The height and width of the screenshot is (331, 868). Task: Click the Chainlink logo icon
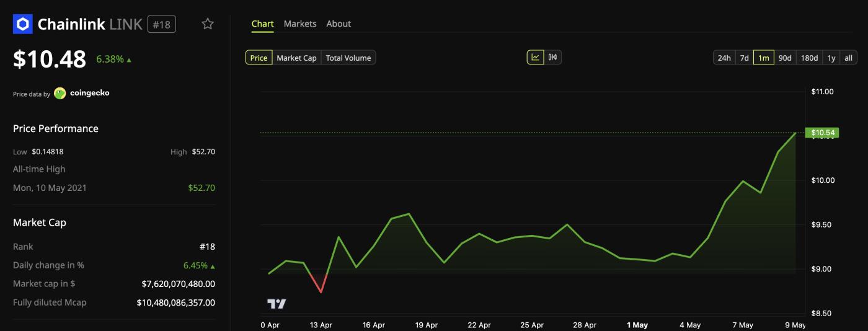[23, 24]
